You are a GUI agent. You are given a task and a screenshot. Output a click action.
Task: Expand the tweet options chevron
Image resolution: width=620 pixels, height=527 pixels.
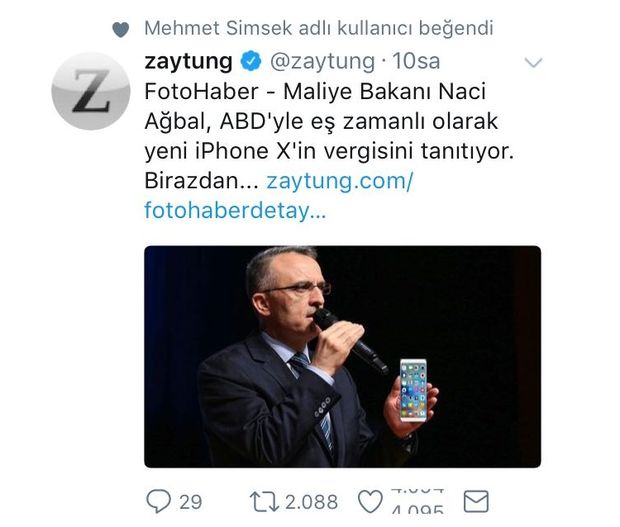pos(533,63)
